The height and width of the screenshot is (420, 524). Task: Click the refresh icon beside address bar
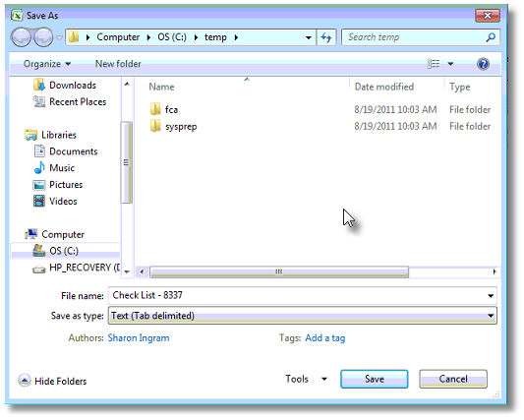point(325,37)
